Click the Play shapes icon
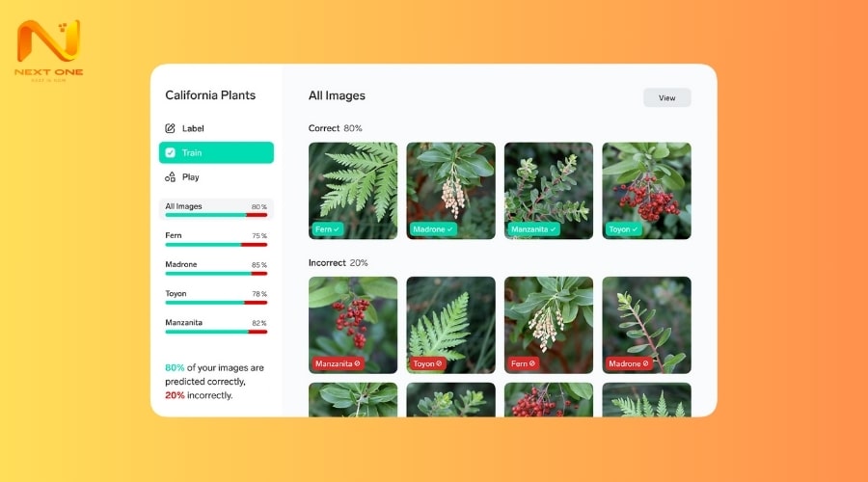Image resolution: width=868 pixels, height=482 pixels. [x=170, y=177]
